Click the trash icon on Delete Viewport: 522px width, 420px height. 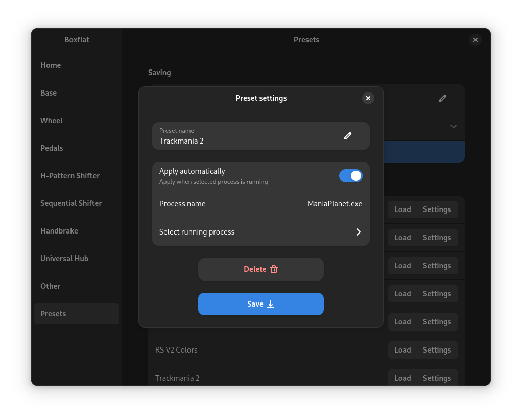pos(274,269)
